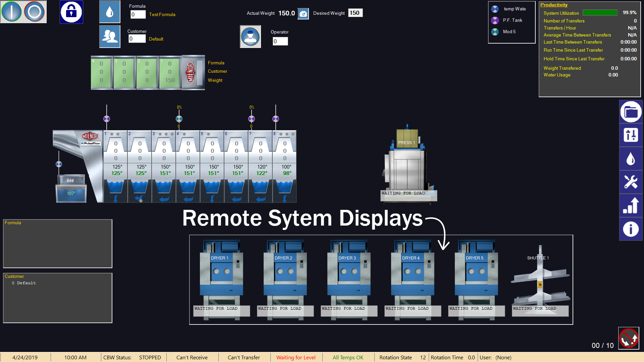Click the Rotation State value 12
The image size is (644, 362).
pos(423,358)
